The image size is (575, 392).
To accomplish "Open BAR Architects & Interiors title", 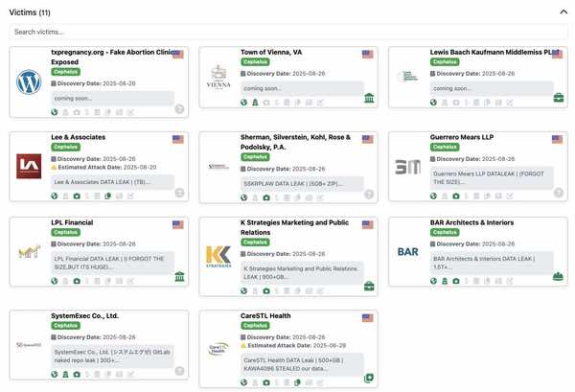I will coord(471,222).
